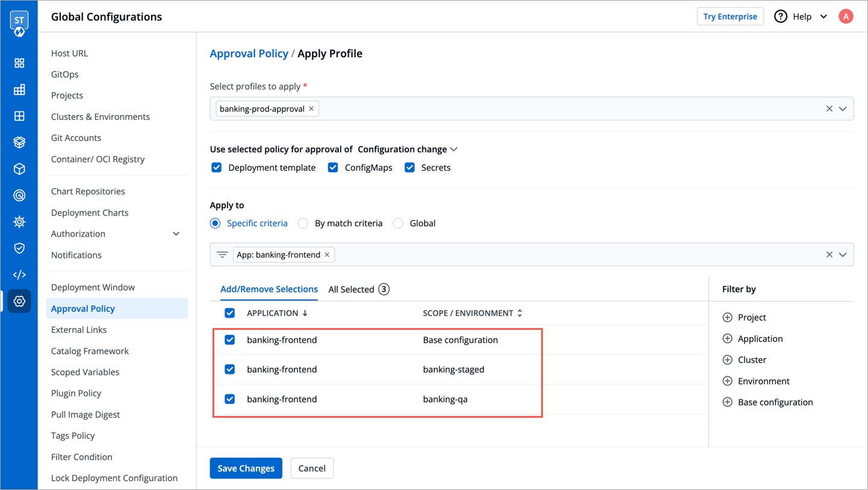Screen dimensions: 868x490
Task: Uncheck the Secrets checkbox
Action: click(x=410, y=167)
